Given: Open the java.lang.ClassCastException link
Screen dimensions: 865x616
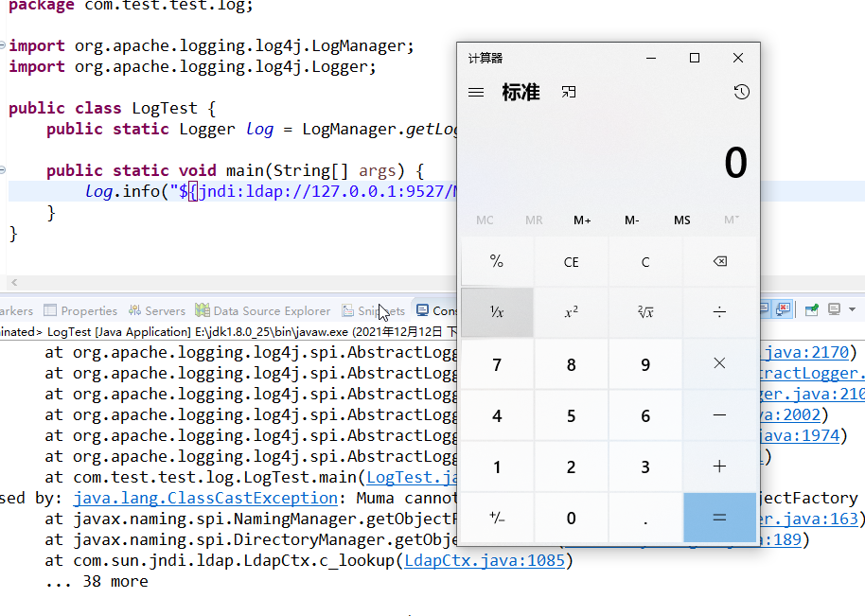Looking at the screenshot, I should (205, 498).
